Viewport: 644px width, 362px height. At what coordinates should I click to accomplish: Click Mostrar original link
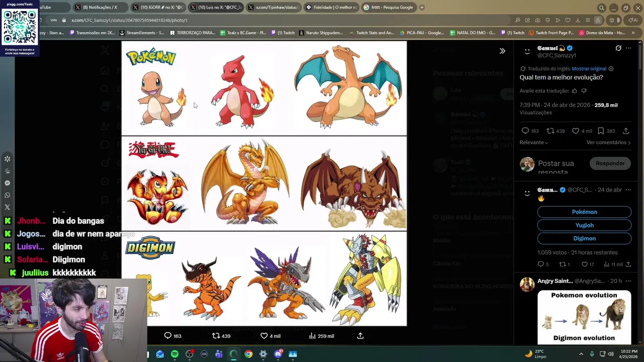point(589,68)
